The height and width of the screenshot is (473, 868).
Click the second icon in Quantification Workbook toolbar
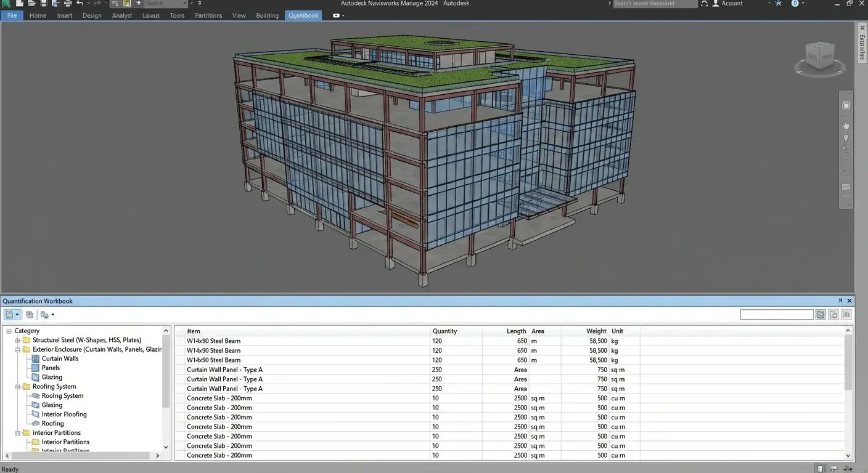coord(30,315)
